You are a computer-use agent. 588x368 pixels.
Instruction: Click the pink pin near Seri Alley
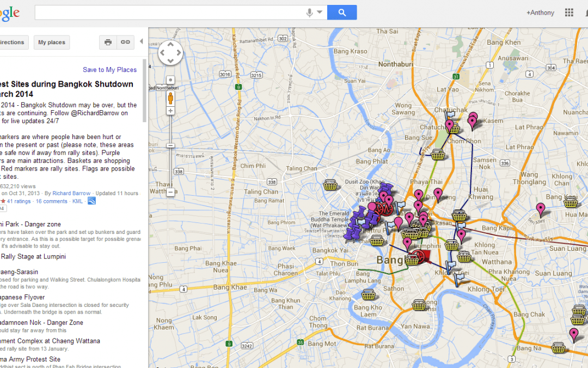pos(541,209)
